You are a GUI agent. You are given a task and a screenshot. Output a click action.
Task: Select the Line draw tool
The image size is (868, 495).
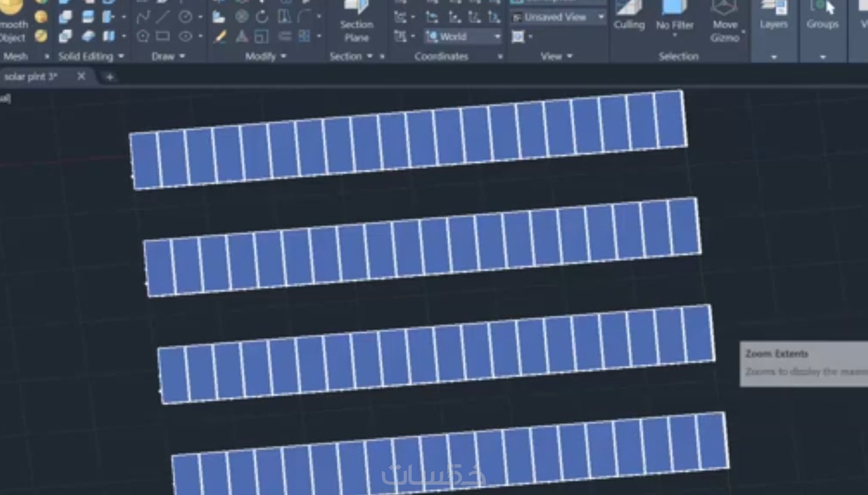click(x=163, y=17)
